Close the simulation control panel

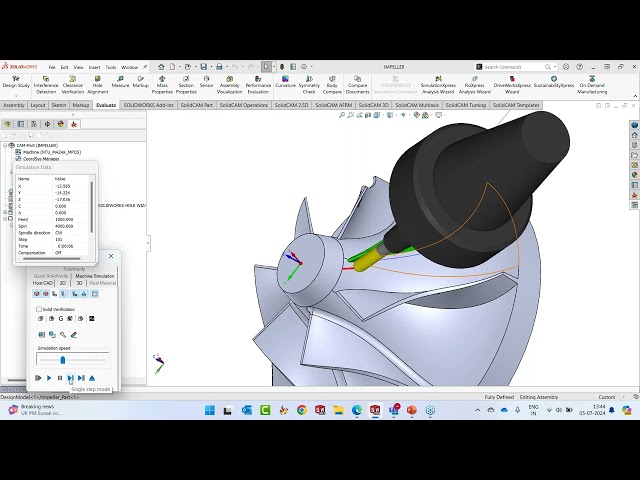[x=111, y=256]
